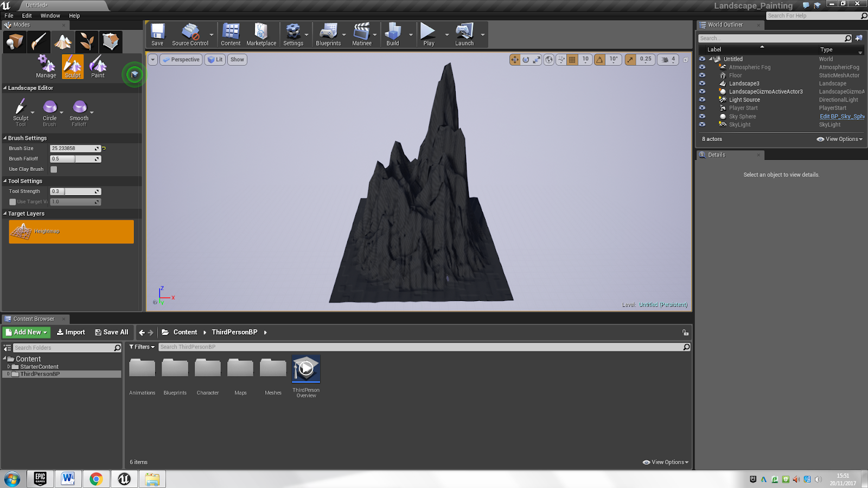Open the Window menu

(50, 16)
